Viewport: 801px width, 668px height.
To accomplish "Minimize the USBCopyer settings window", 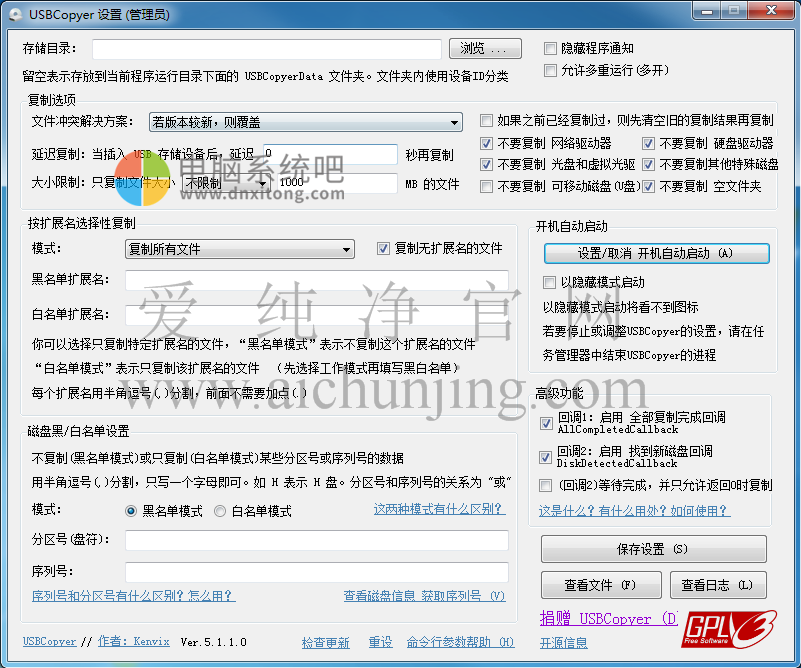I will [x=708, y=10].
